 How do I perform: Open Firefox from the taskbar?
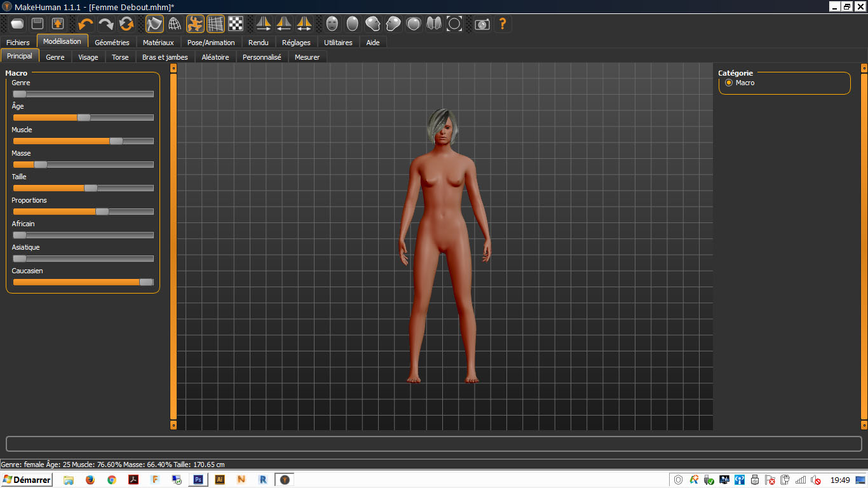[90, 480]
